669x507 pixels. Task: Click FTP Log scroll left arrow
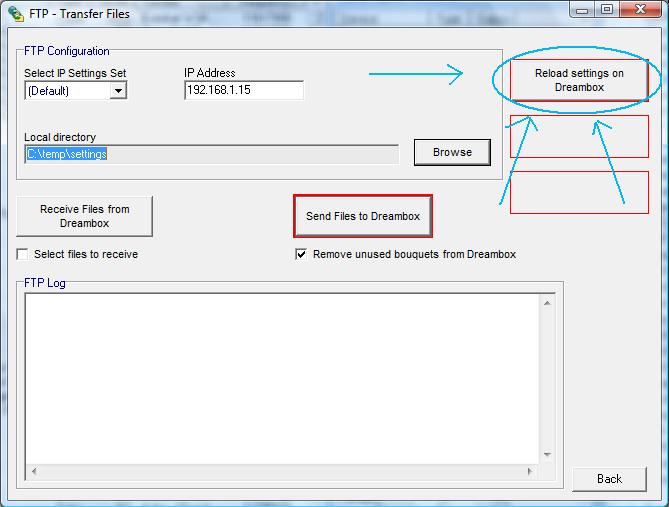pos(34,471)
